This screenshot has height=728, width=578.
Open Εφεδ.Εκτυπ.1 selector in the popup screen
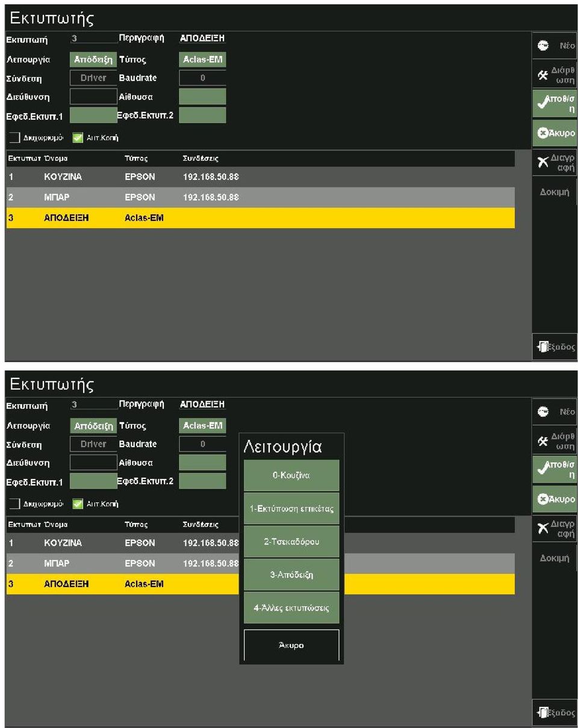pos(93,481)
